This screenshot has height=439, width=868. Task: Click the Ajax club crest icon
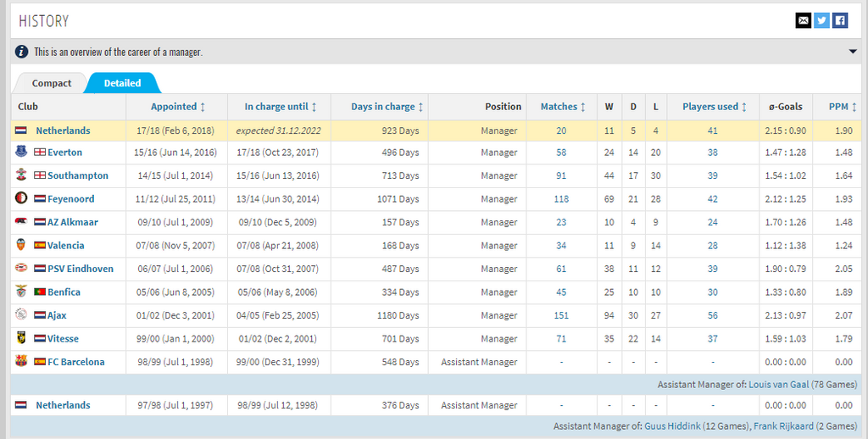click(x=21, y=314)
